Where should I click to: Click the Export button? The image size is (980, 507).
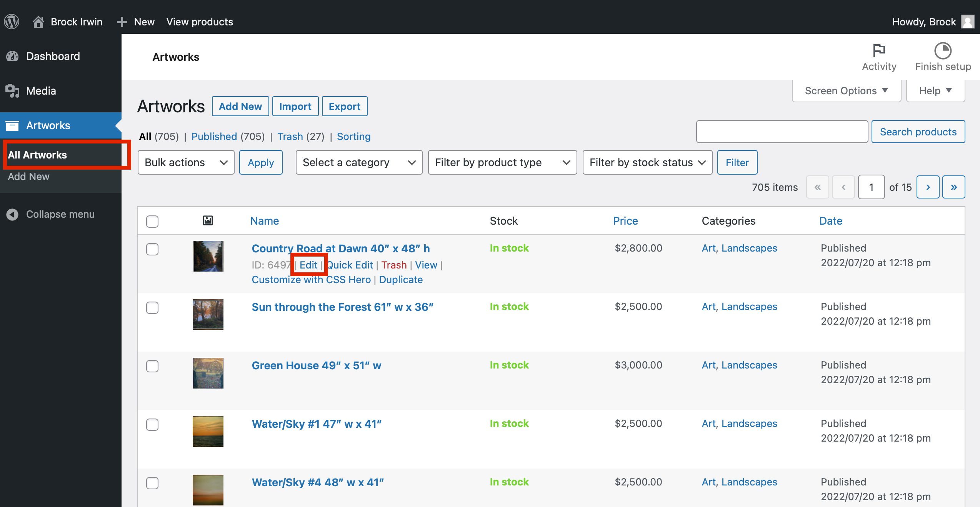(x=345, y=106)
